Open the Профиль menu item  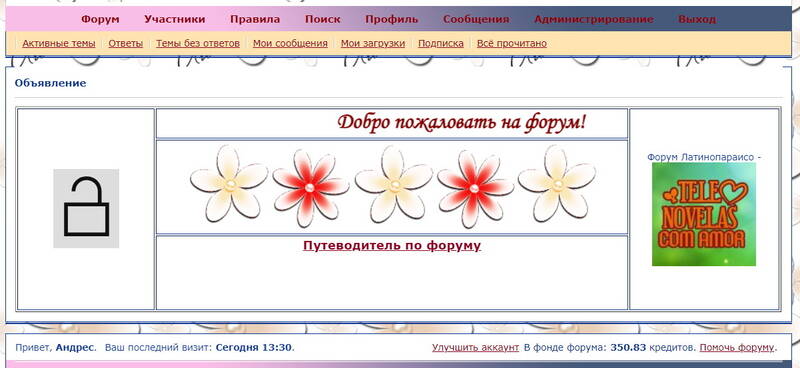[391, 19]
